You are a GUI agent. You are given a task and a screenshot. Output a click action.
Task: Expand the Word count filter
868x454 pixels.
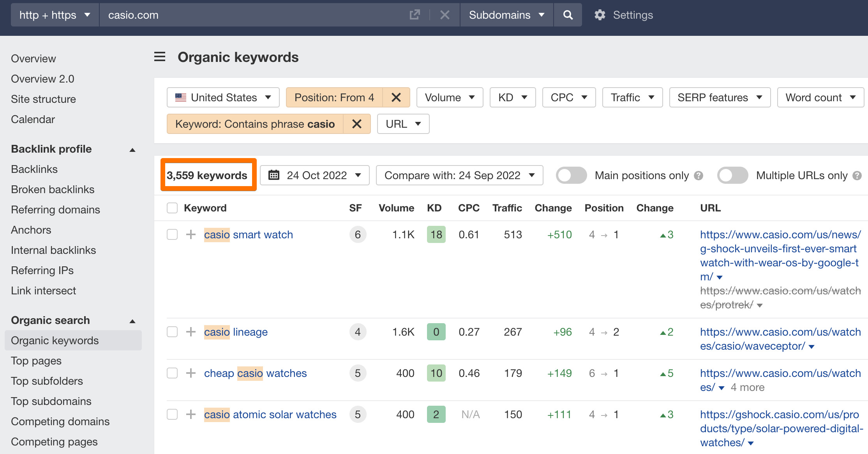tap(820, 97)
